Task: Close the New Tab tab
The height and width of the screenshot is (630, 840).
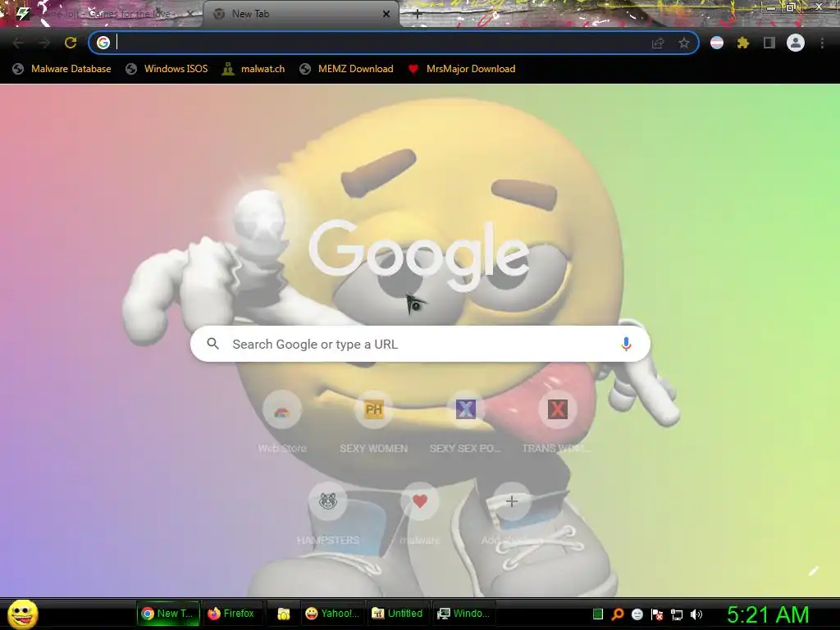Action: (x=386, y=14)
